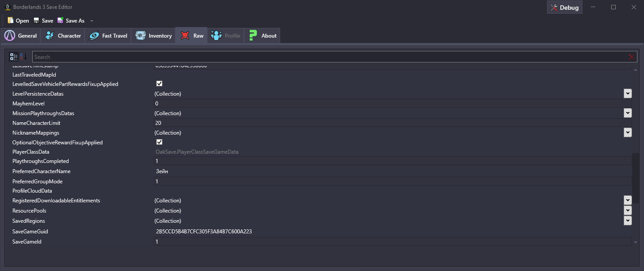Select the Raw tab

192,36
